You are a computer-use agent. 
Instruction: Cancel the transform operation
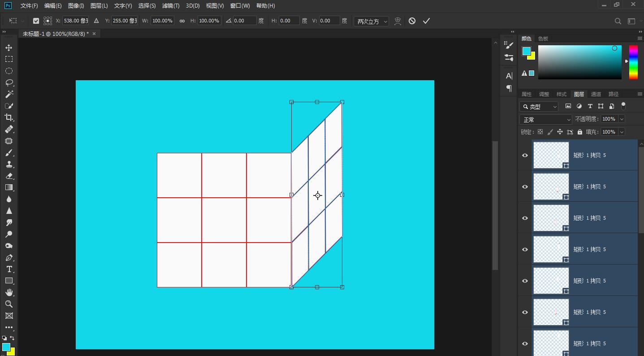tap(412, 21)
